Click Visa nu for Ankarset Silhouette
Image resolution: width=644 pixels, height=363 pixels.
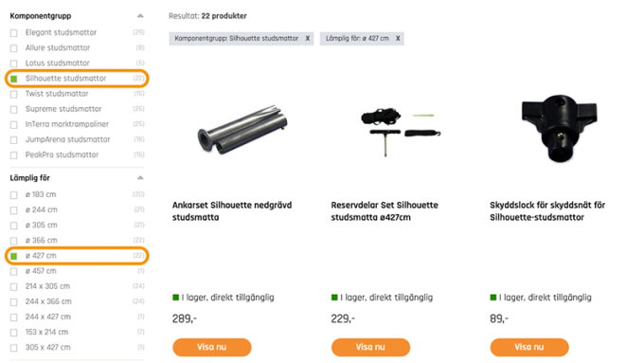point(212,347)
